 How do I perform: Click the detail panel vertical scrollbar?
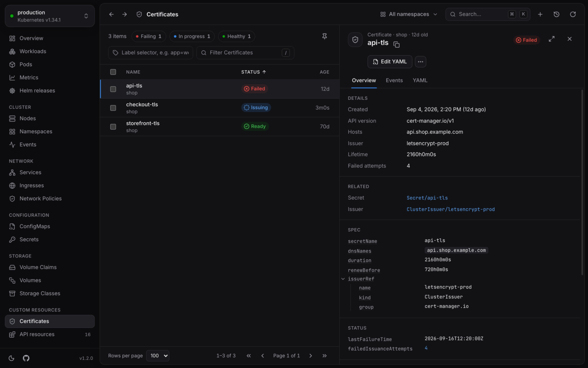click(x=582, y=182)
